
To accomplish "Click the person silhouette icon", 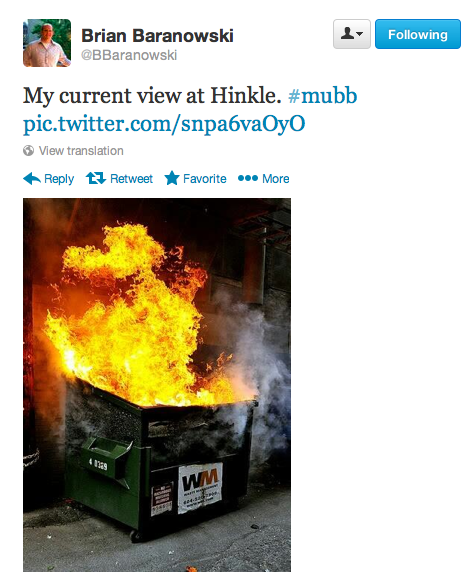I will pos(347,34).
